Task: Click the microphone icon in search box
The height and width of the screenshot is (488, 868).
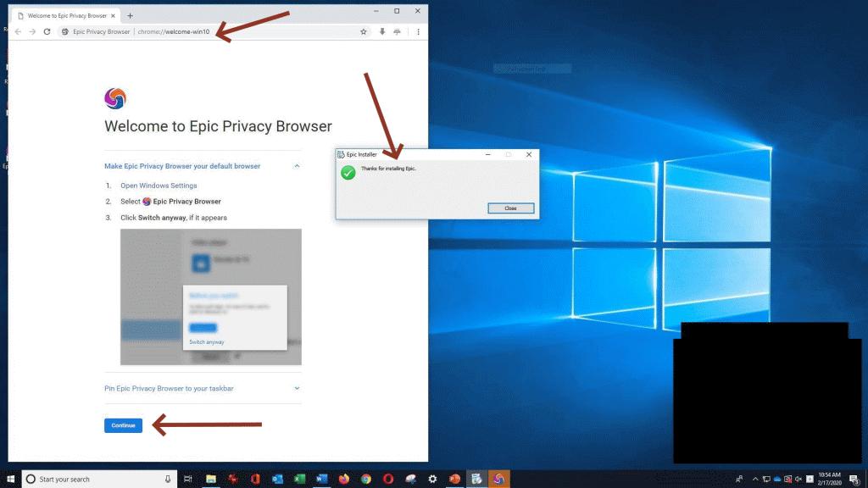Action: [168, 479]
